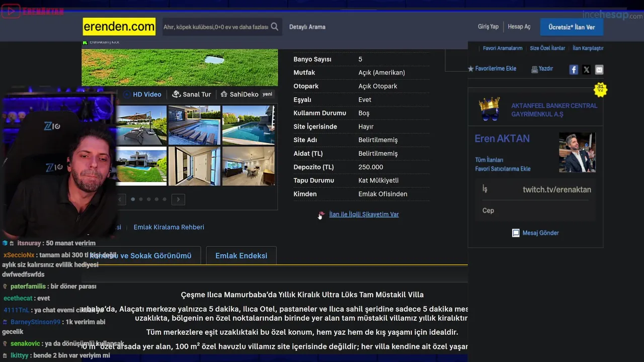The width and height of the screenshot is (644, 362).
Task: Share the listing by email icon
Action: point(599,70)
